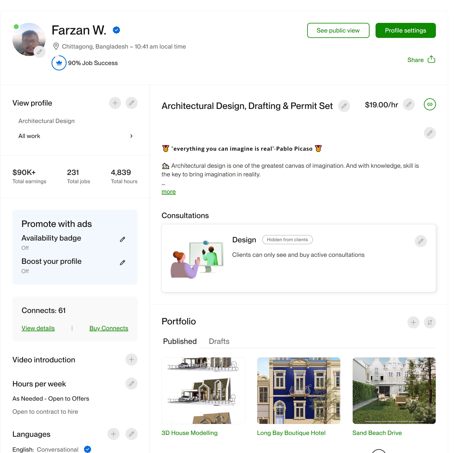
Task: Edit Hours per week availability
Action: [131, 383]
